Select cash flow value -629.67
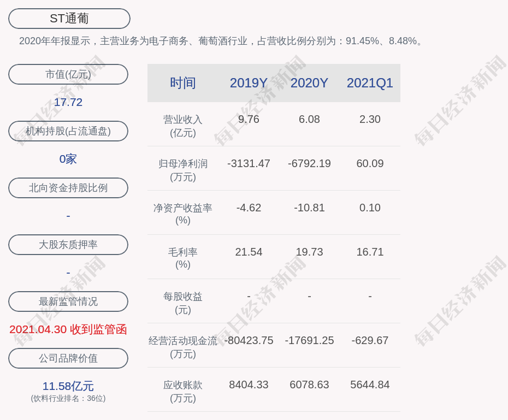 click(370, 340)
